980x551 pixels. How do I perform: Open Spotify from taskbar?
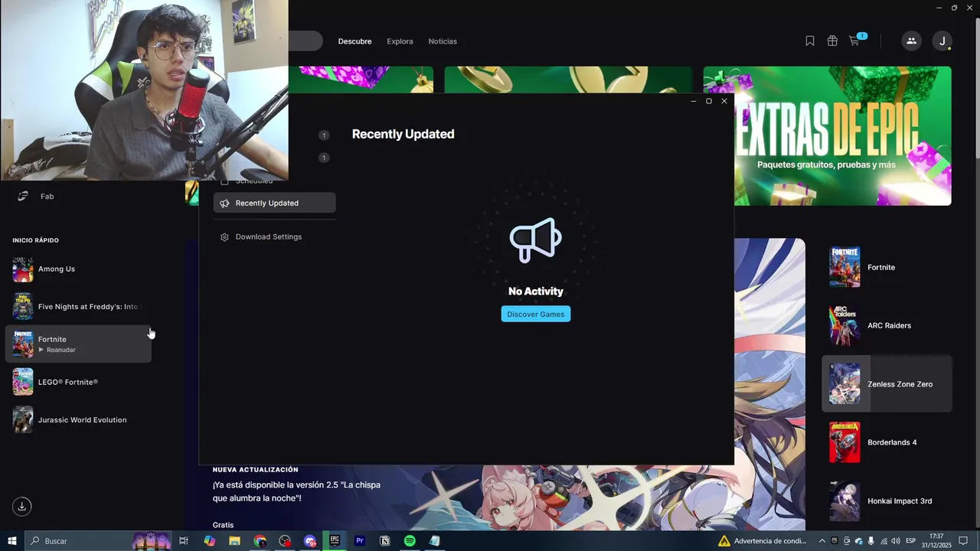(410, 541)
